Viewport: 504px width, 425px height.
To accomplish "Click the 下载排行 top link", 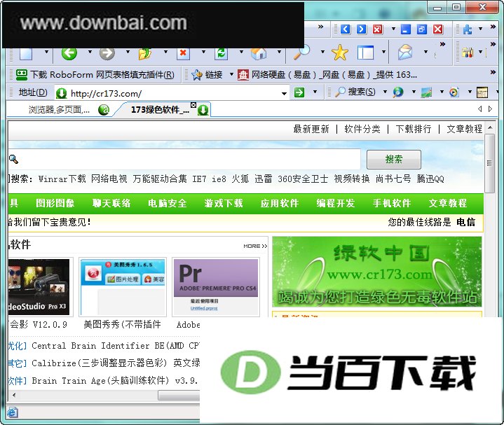I will coord(414,129).
